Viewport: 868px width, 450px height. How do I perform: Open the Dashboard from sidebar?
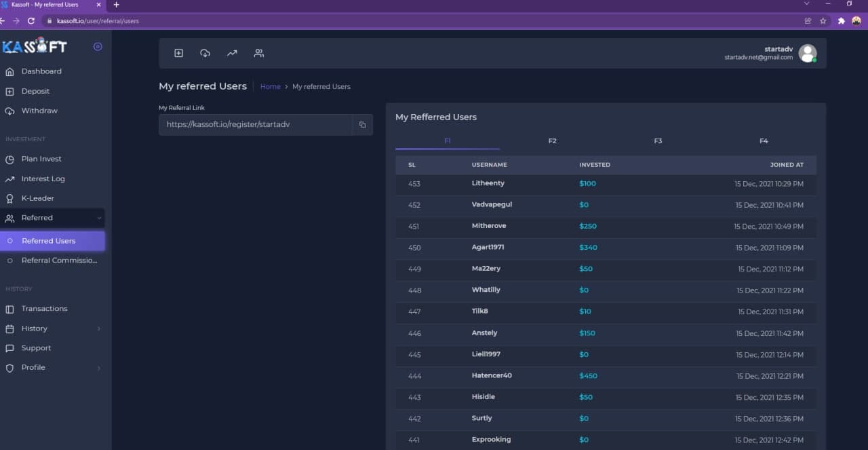coord(41,71)
